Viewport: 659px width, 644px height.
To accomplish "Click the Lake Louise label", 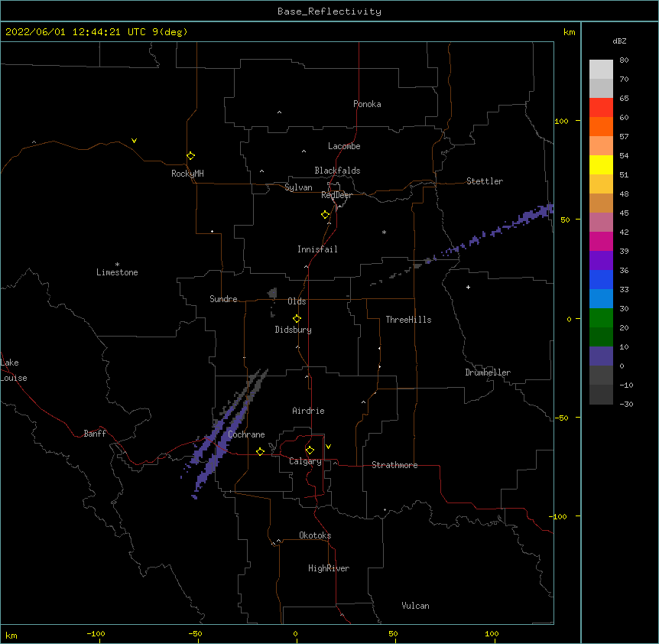I will coord(14,370).
